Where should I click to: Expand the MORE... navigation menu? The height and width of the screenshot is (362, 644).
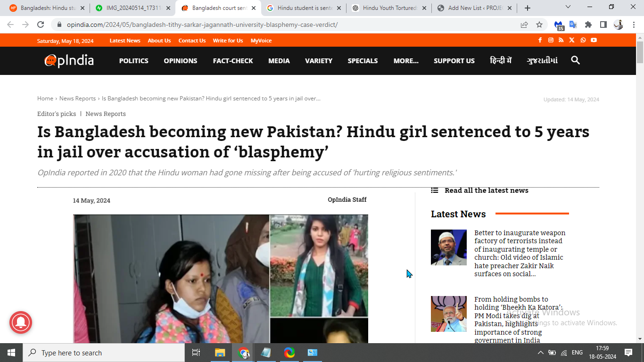click(406, 61)
